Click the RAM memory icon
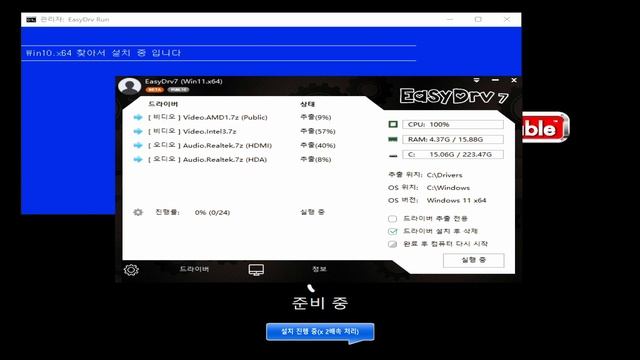 pyautogui.click(x=393, y=140)
